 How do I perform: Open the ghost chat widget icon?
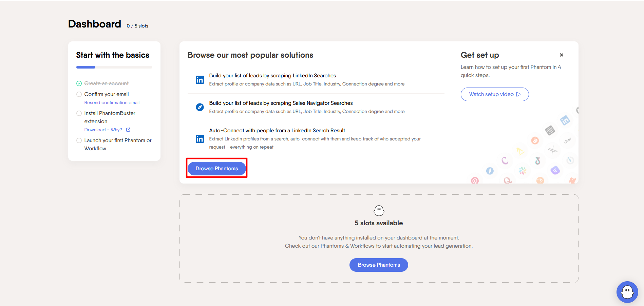[627, 292]
